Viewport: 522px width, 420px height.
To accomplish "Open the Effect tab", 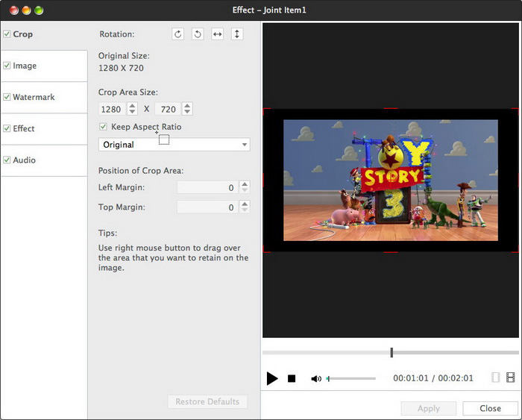I will 24,129.
